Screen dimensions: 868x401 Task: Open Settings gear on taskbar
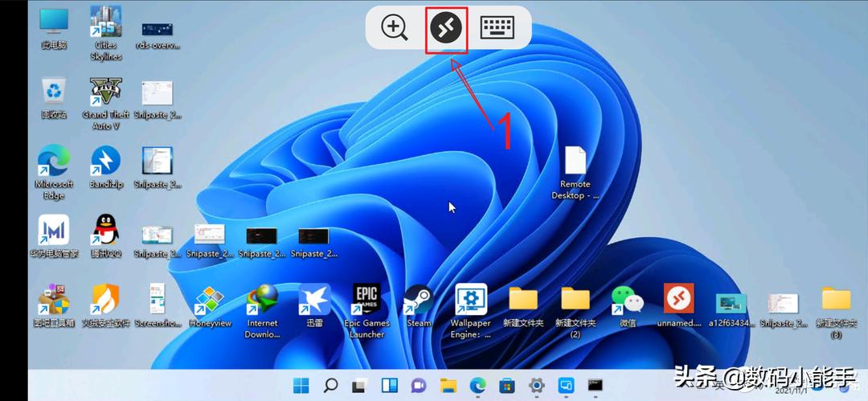(536, 386)
